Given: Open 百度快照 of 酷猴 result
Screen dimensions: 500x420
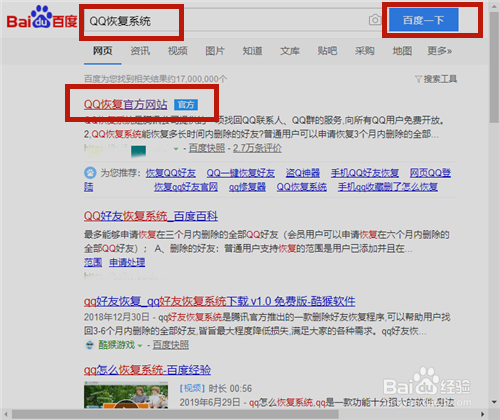Looking at the screenshot, I should (171, 345).
